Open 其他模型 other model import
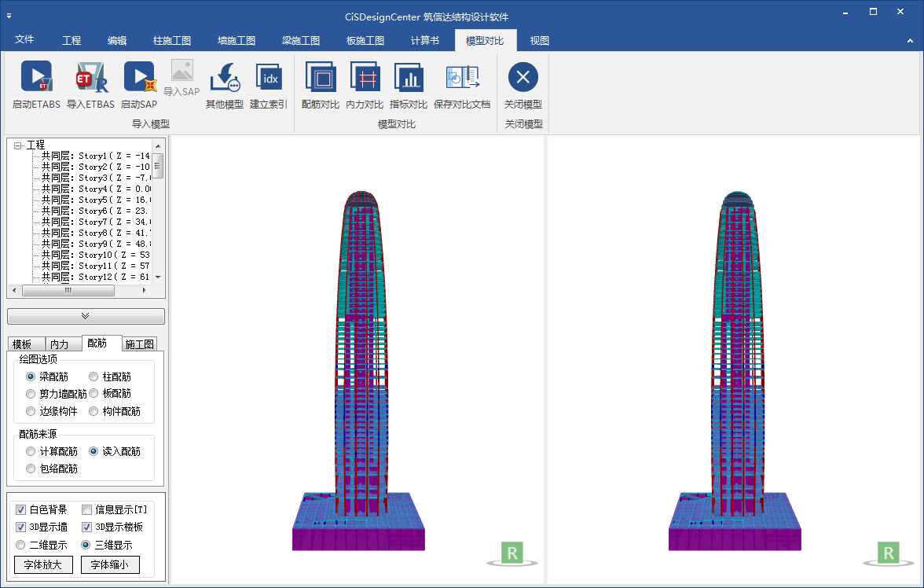This screenshot has height=588, width=924. (225, 77)
